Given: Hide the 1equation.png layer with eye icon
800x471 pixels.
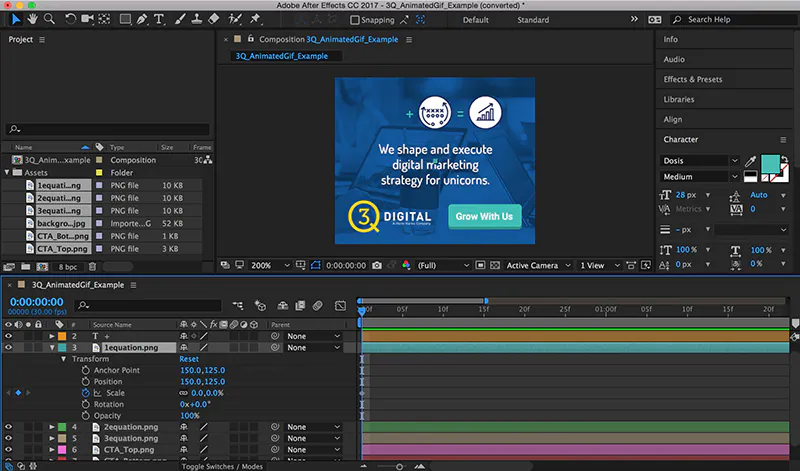Looking at the screenshot, I should (9, 347).
